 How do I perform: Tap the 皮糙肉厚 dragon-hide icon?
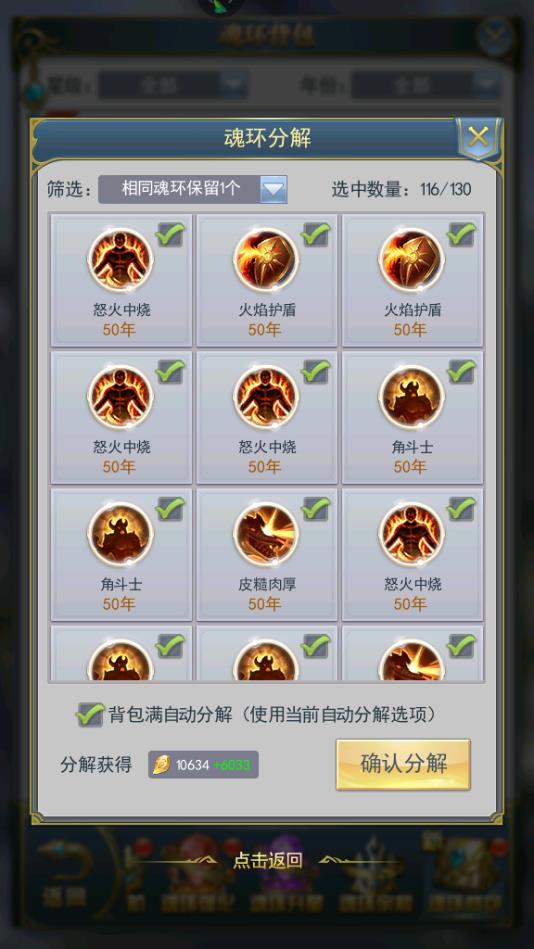click(266, 534)
